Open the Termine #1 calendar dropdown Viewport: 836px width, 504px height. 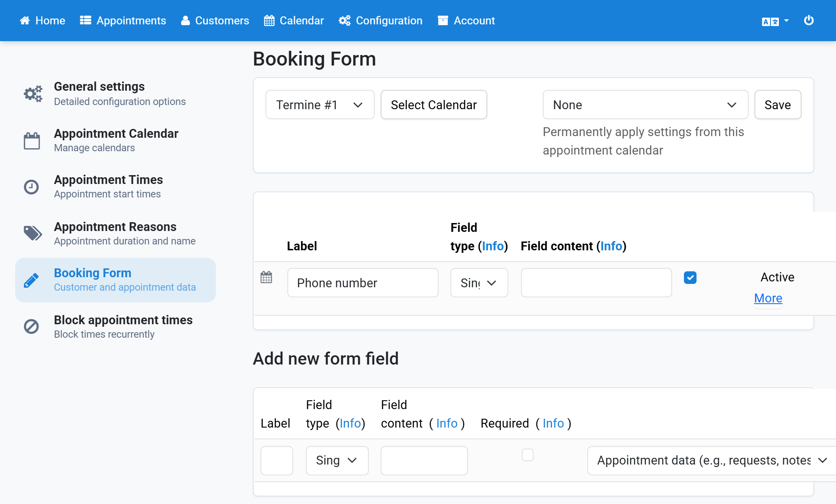pyautogui.click(x=320, y=105)
